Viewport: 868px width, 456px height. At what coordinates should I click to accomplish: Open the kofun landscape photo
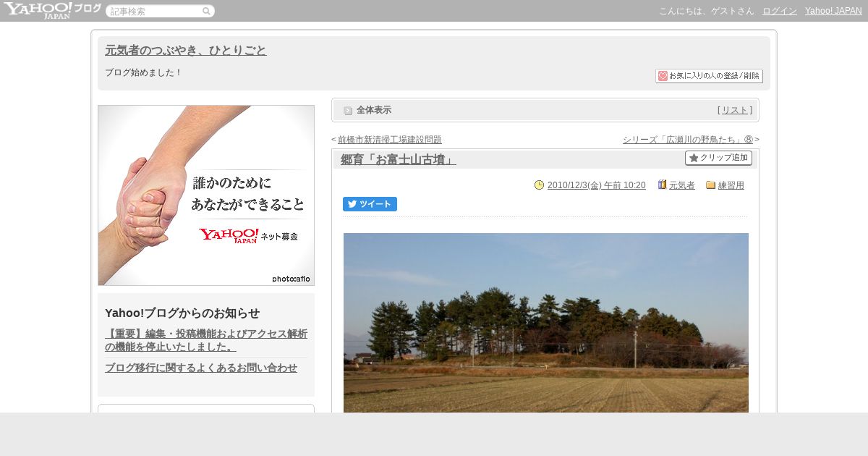tap(546, 323)
